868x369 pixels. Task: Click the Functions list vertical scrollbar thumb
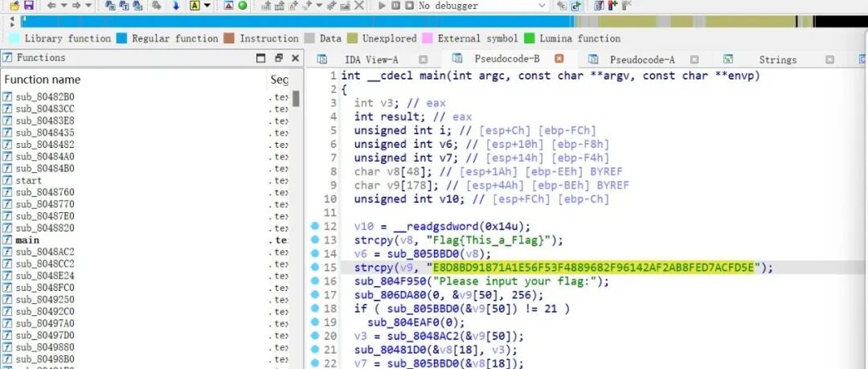tap(296, 99)
